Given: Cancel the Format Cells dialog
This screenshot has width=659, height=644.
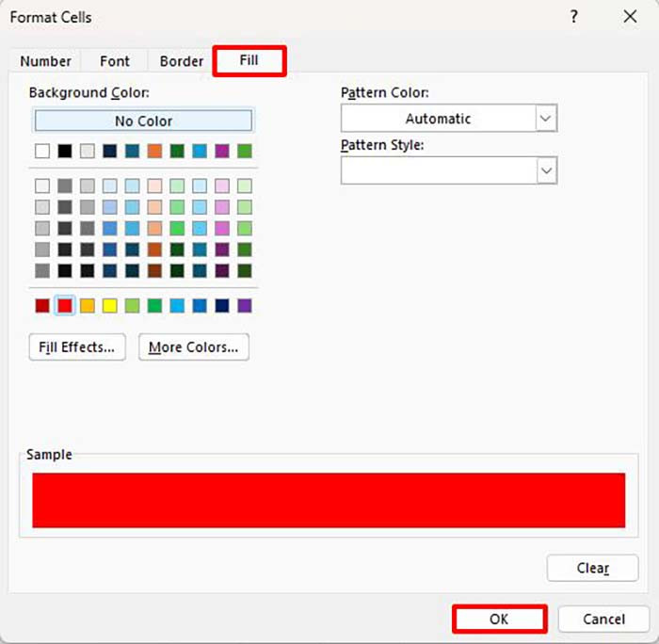Looking at the screenshot, I should pyautogui.click(x=603, y=619).
